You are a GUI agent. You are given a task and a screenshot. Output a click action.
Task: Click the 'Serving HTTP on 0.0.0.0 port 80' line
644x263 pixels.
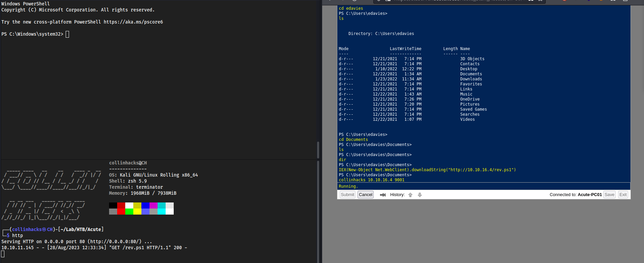[77, 241]
